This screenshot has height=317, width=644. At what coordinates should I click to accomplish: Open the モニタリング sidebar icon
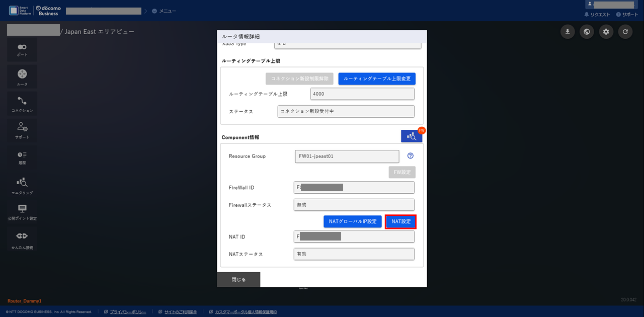22,185
